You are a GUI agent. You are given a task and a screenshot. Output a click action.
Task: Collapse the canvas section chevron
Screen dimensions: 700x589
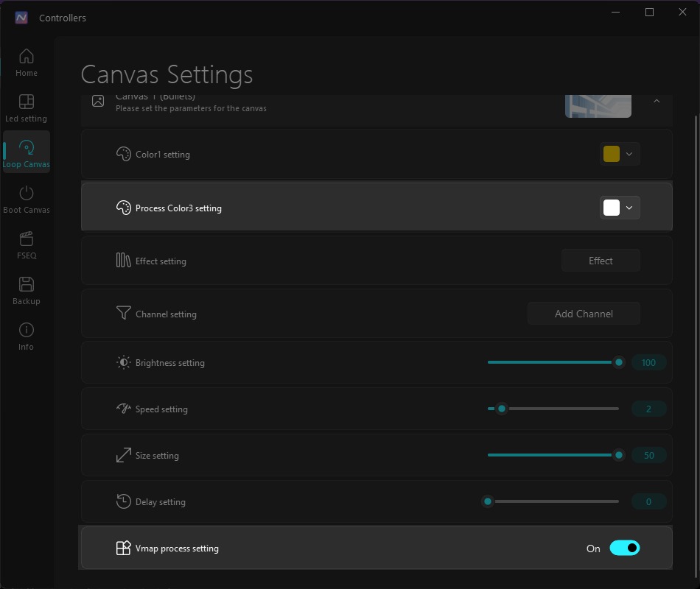[657, 102]
